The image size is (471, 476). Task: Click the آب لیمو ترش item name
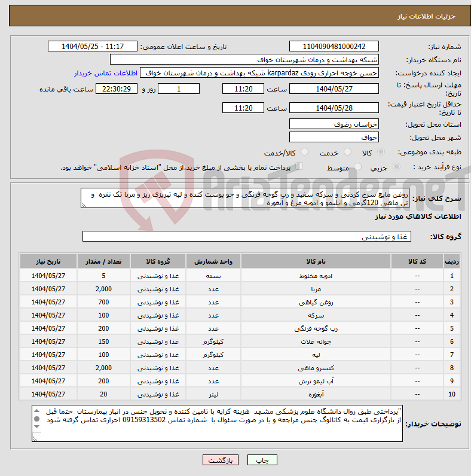[316, 382]
